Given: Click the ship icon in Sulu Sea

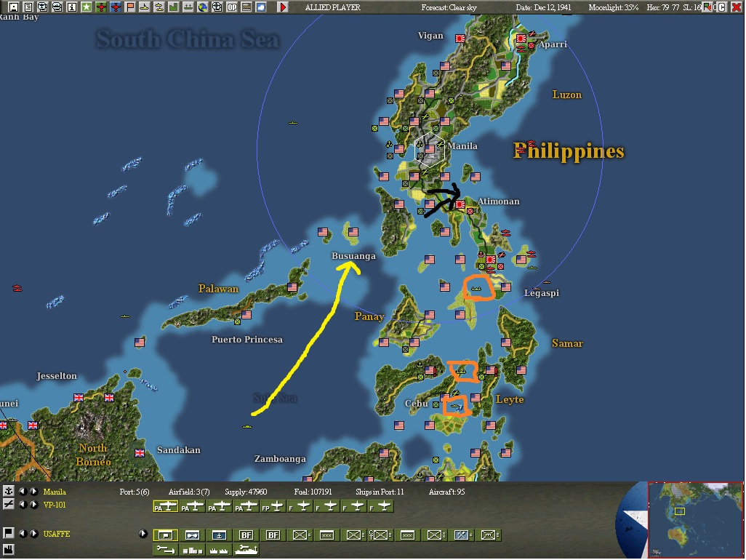Looking at the screenshot, I should point(247,427).
